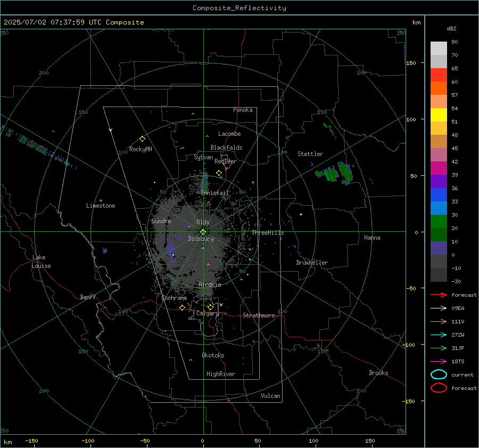This screenshot has height=448, width=479.
Task: Click the magenta 18TS arrow legend icon
Action: 439,362
